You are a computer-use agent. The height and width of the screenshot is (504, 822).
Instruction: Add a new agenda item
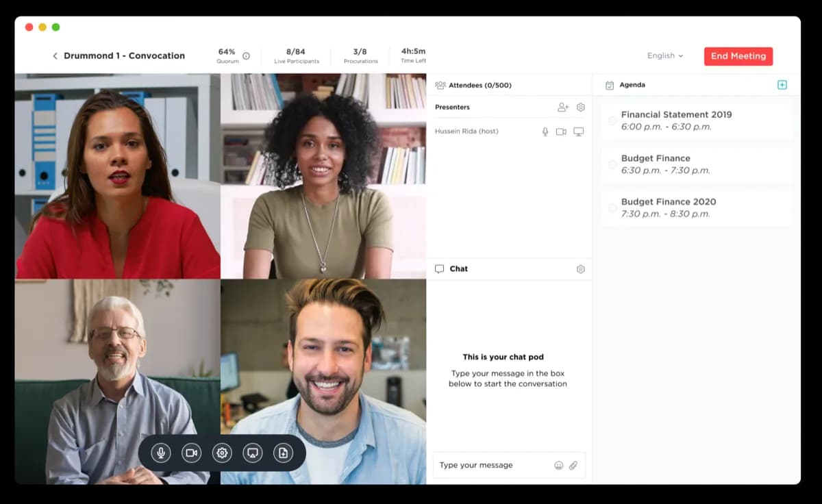tap(782, 85)
